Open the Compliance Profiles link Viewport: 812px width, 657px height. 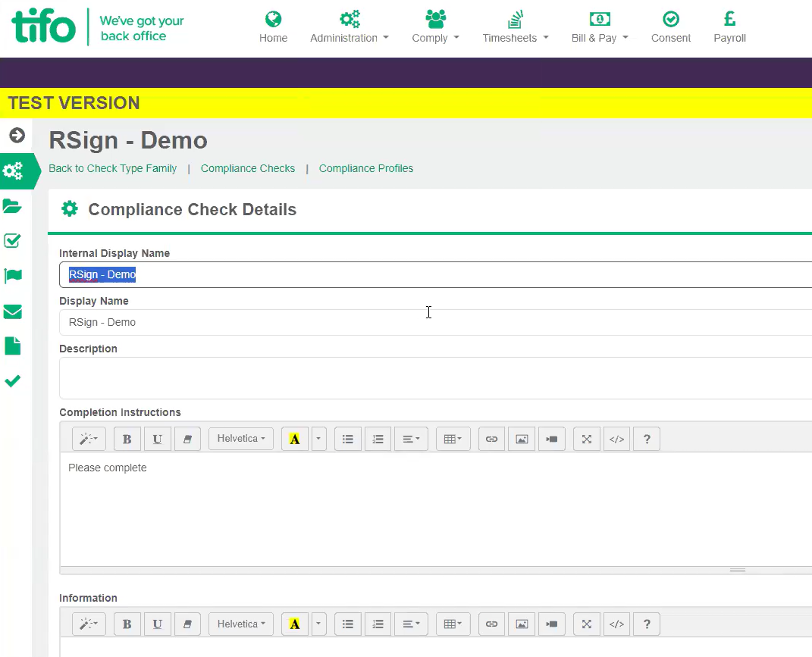point(366,168)
